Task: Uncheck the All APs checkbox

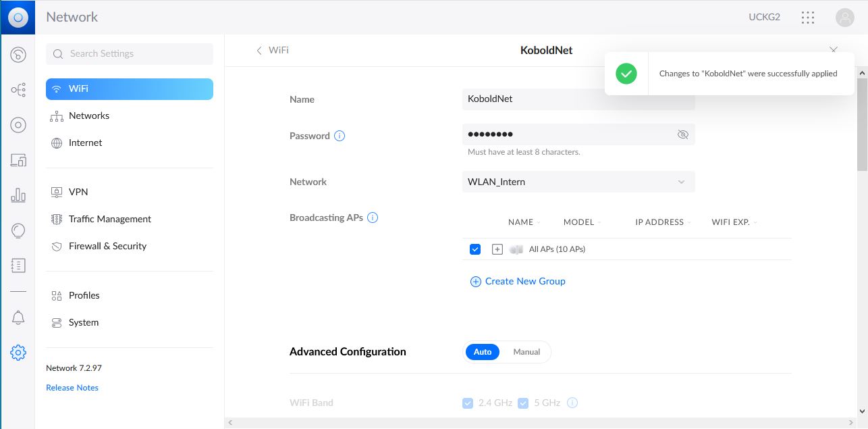Action: [x=475, y=249]
